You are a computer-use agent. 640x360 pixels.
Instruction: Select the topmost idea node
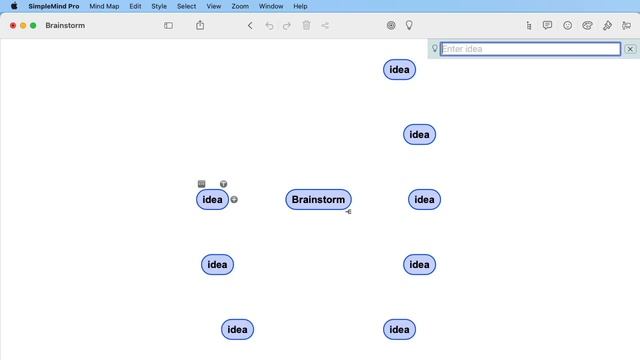click(399, 69)
